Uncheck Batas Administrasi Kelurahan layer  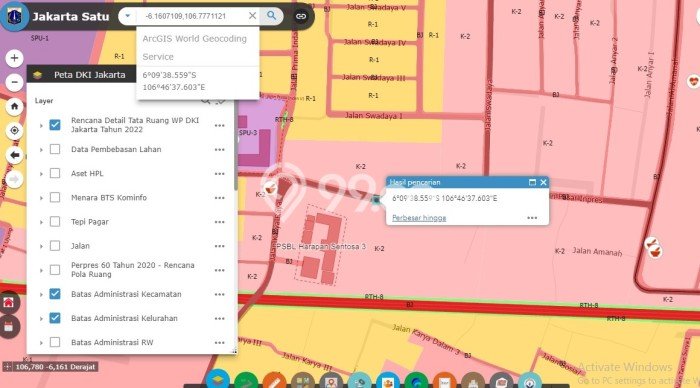point(55,318)
